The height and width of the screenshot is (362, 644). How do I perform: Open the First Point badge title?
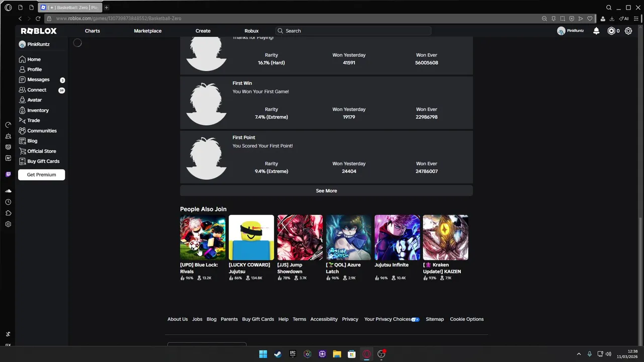point(244,138)
